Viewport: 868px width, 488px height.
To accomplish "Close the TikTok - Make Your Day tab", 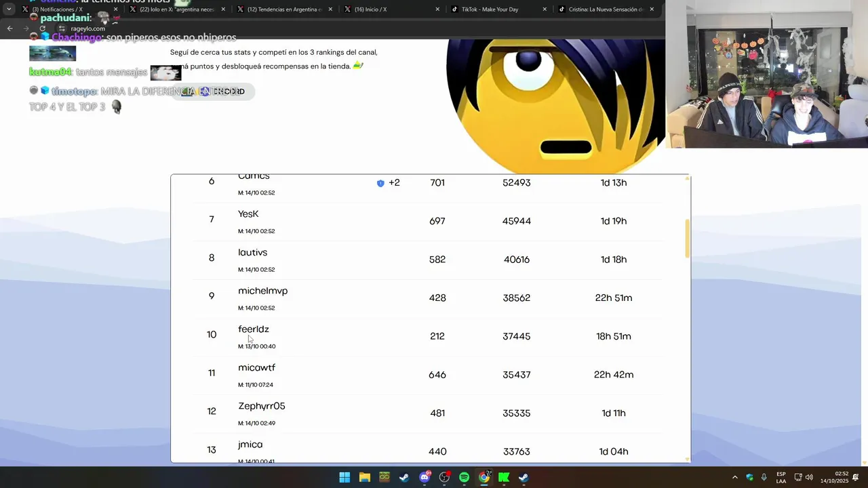I will tap(545, 9).
